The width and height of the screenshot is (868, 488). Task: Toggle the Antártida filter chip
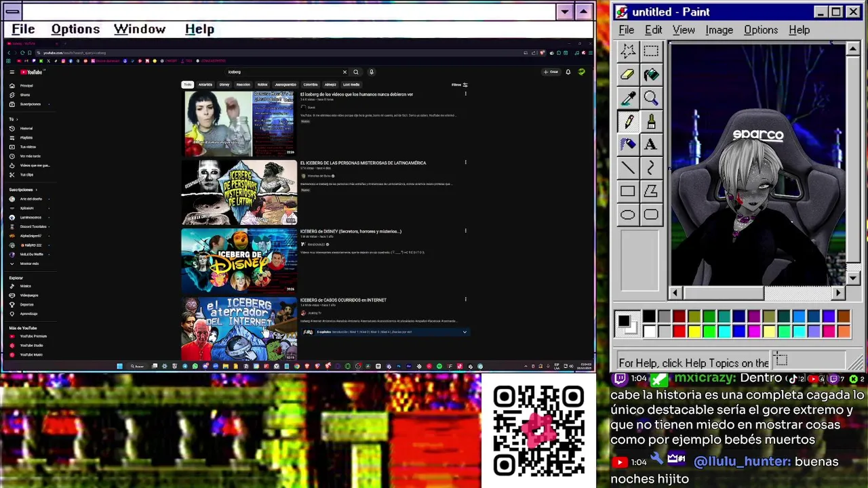click(x=205, y=85)
